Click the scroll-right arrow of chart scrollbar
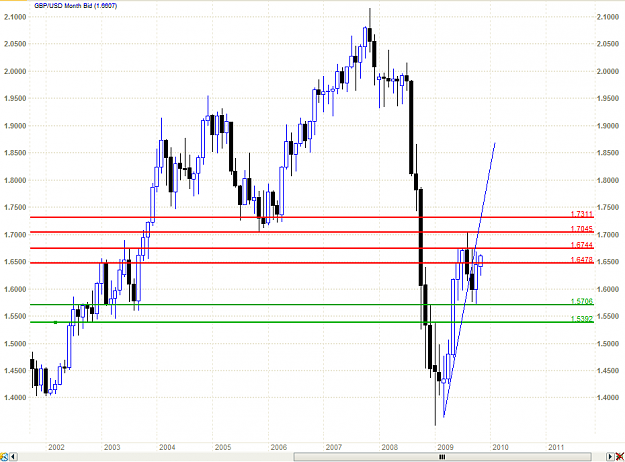Image resolution: width=625 pixels, height=462 pixels. point(610,456)
